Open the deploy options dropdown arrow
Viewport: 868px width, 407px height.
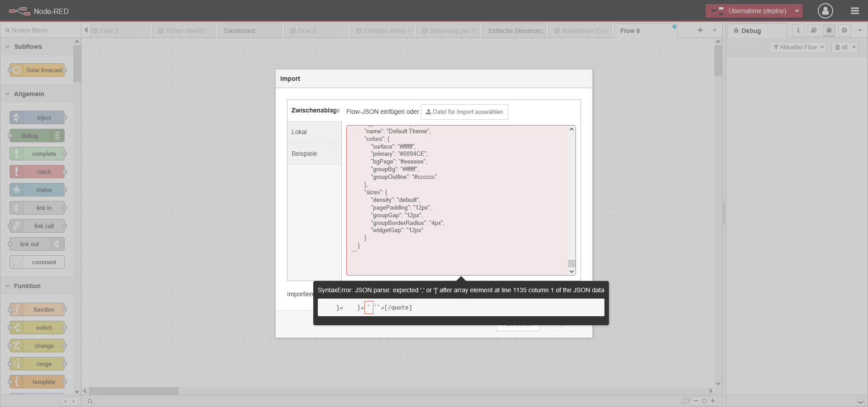pyautogui.click(x=797, y=11)
